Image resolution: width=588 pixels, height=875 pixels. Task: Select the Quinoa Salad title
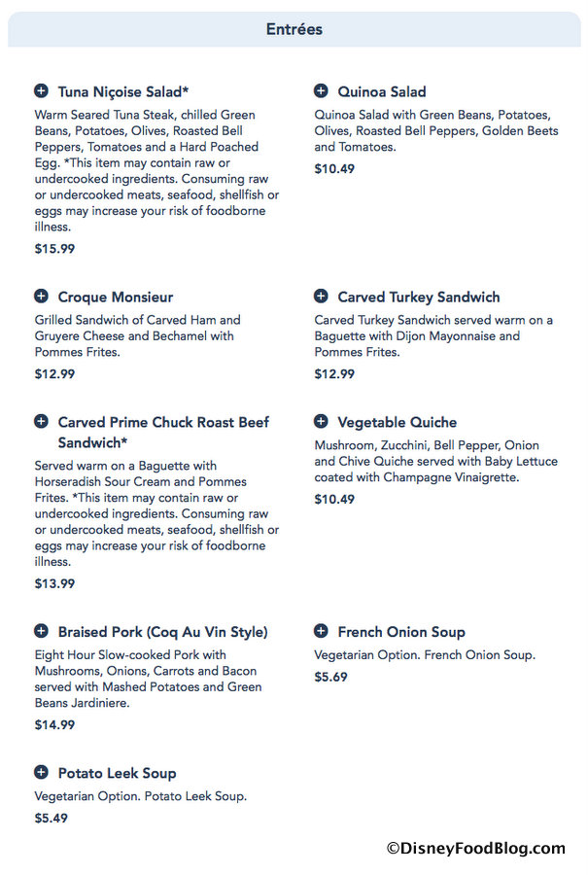(x=382, y=92)
